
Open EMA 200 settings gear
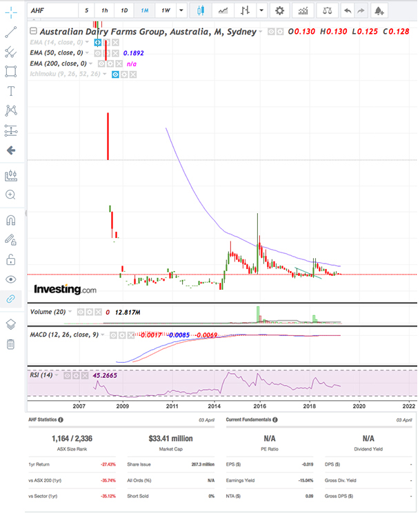point(110,64)
